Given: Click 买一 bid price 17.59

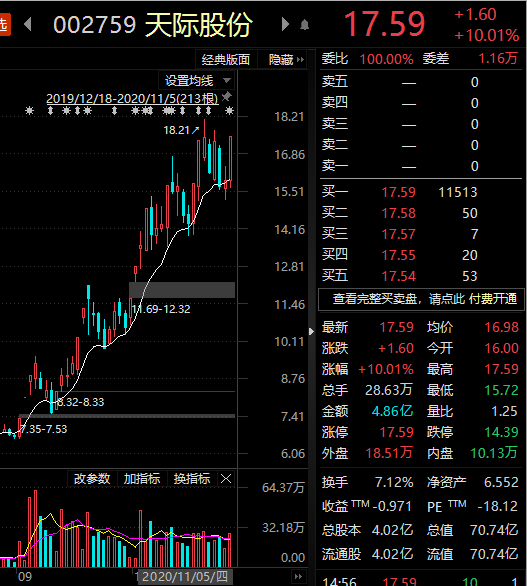Looking at the screenshot, I should [398, 192].
